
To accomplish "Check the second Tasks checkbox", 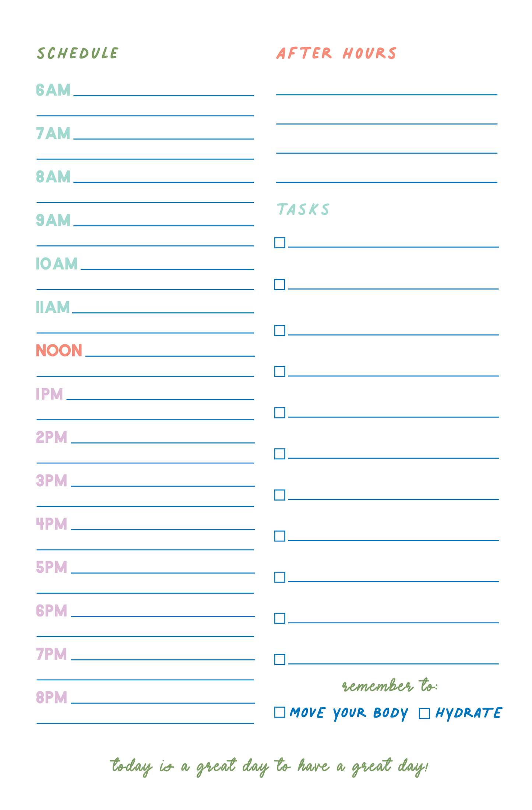I will tap(279, 284).
